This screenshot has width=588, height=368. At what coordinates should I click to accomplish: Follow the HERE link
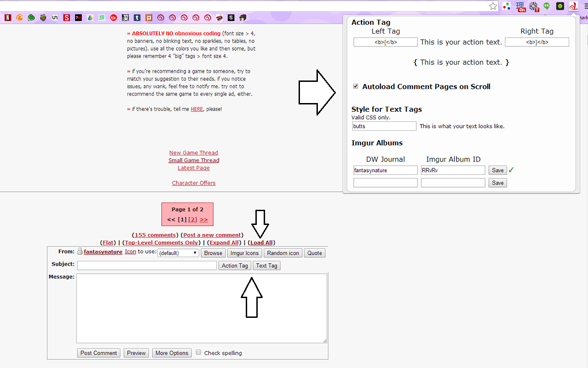[197, 109]
